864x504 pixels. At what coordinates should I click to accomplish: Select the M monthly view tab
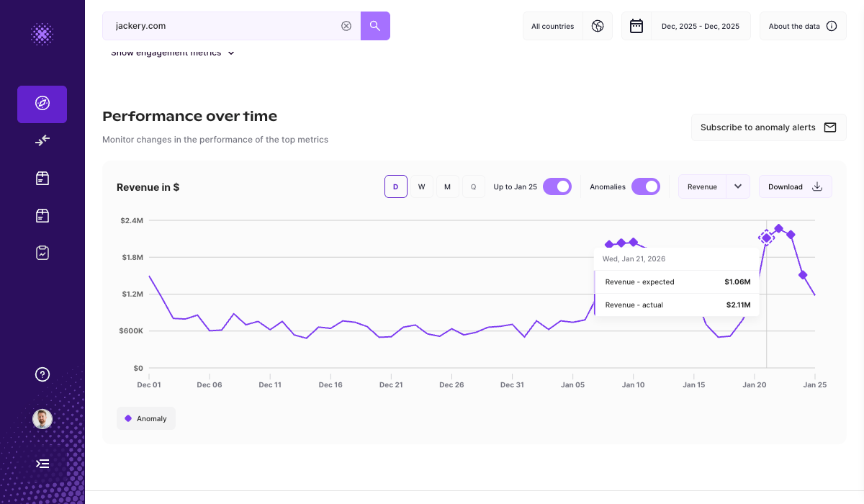pyautogui.click(x=448, y=186)
